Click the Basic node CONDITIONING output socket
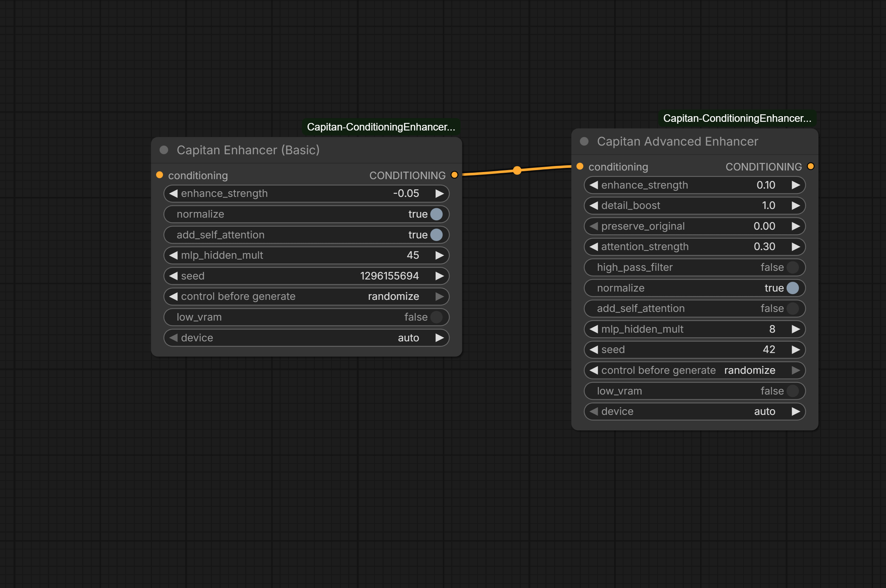Screen dimensions: 886x588 click(455, 175)
